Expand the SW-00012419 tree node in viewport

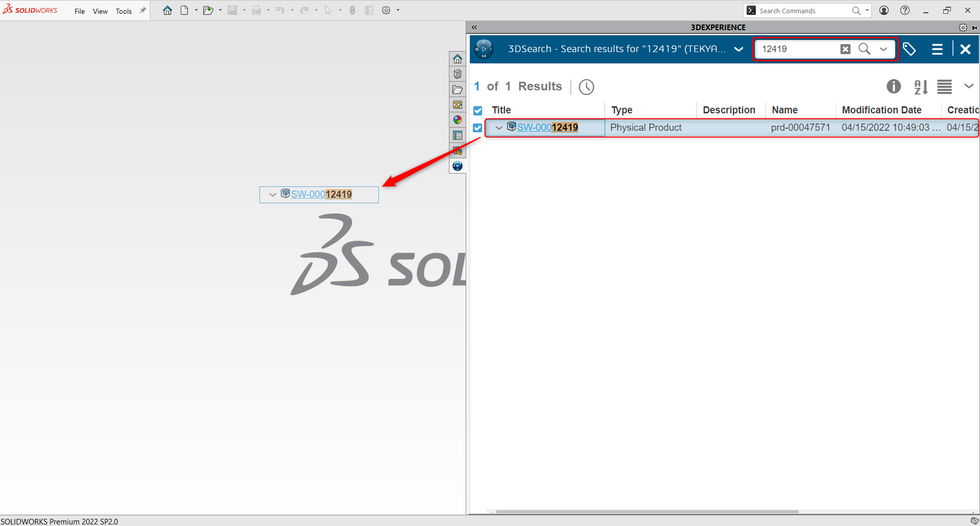pyautogui.click(x=272, y=194)
